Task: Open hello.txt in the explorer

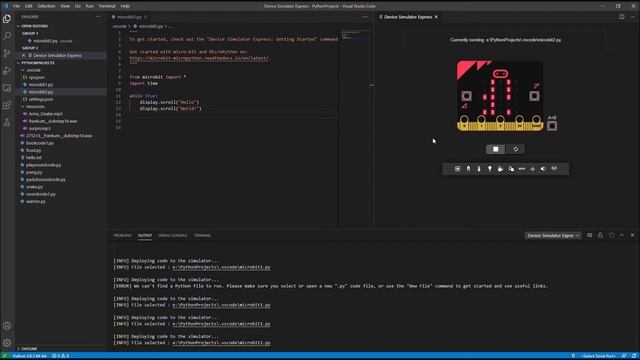Action: (x=34, y=158)
